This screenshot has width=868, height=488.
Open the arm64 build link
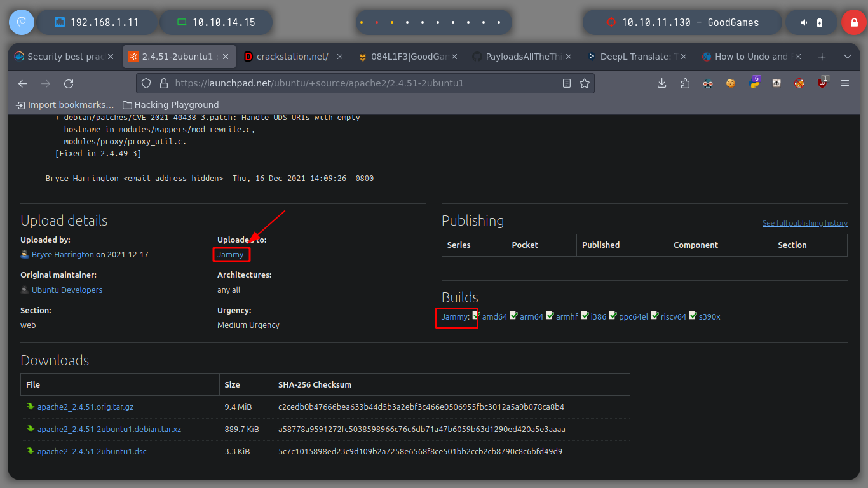(x=532, y=316)
